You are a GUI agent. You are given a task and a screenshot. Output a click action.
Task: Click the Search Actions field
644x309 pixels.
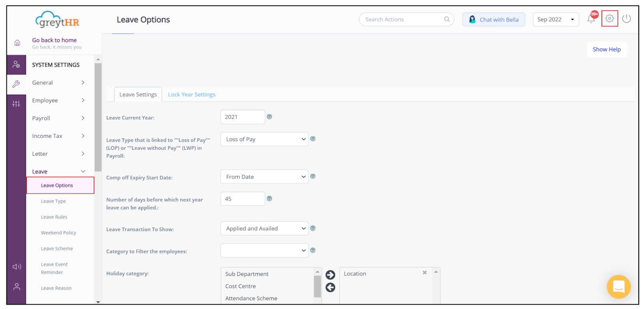403,20
